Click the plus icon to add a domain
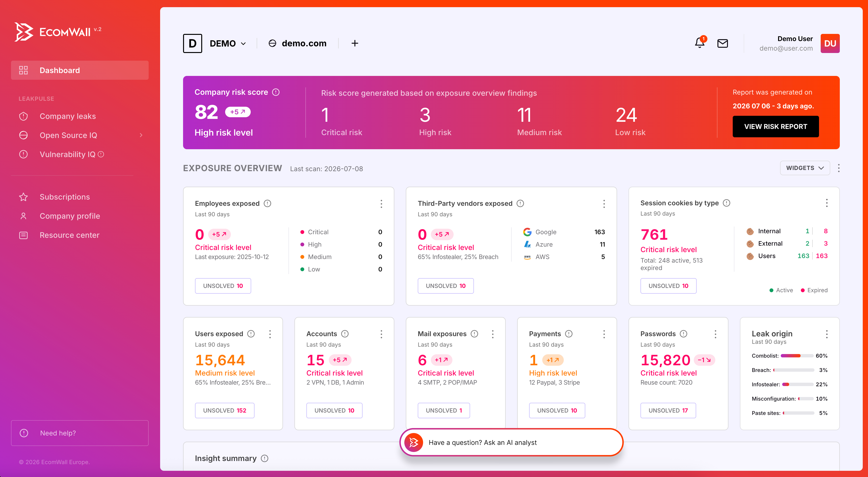The image size is (868, 477). (x=354, y=43)
